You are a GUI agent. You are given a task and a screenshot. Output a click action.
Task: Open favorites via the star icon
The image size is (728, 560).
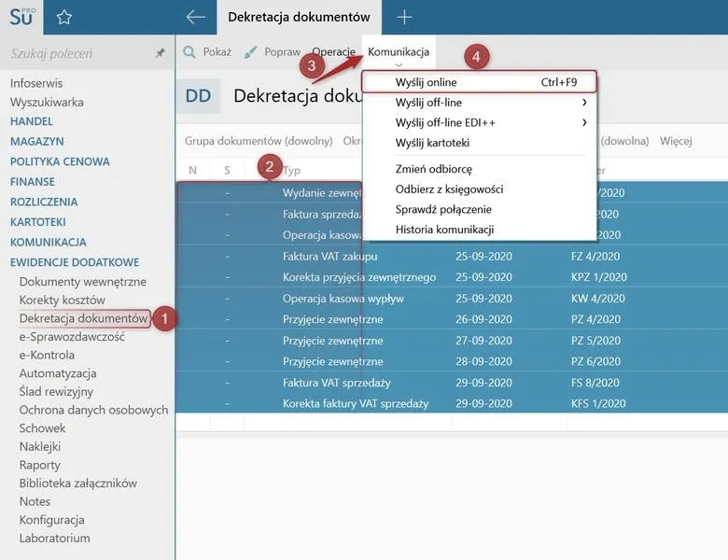pos(64,18)
